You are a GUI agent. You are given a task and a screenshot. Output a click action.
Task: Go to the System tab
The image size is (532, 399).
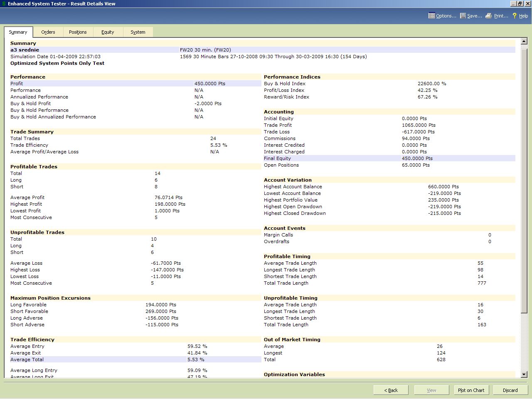[138, 32]
